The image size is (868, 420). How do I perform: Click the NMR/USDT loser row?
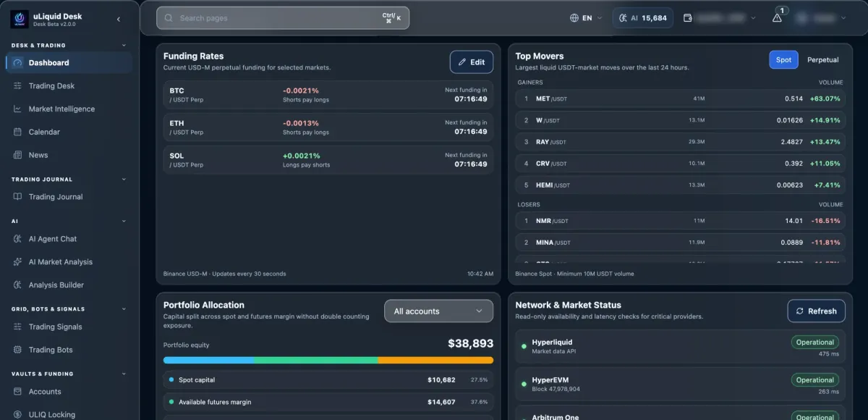(680, 221)
